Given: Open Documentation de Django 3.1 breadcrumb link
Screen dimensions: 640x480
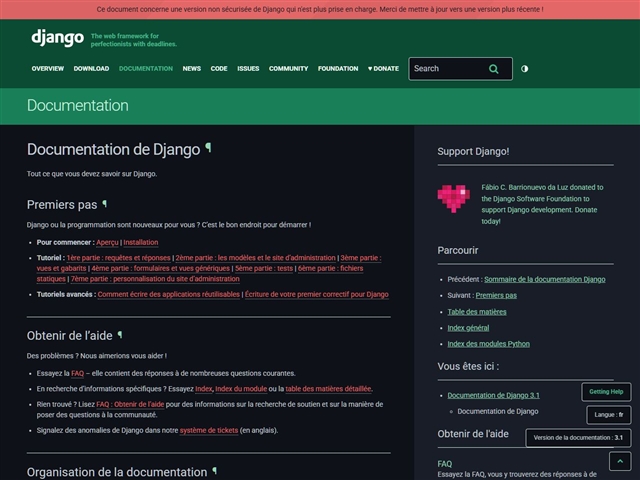Looking at the screenshot, I should click(493, 396).
